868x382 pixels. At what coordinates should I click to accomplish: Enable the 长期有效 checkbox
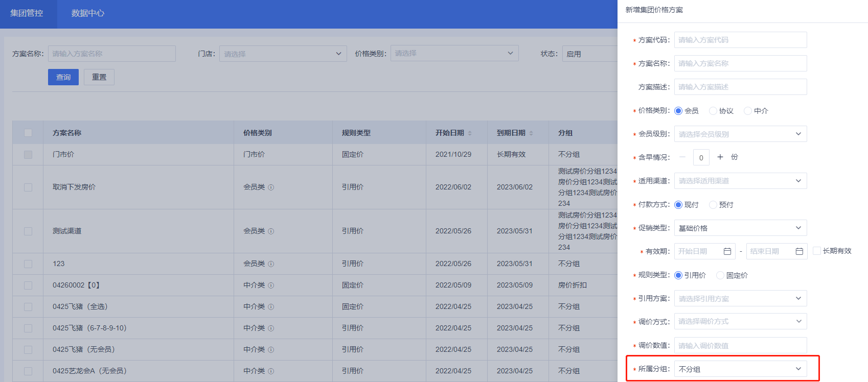click(x=817, y=251)
